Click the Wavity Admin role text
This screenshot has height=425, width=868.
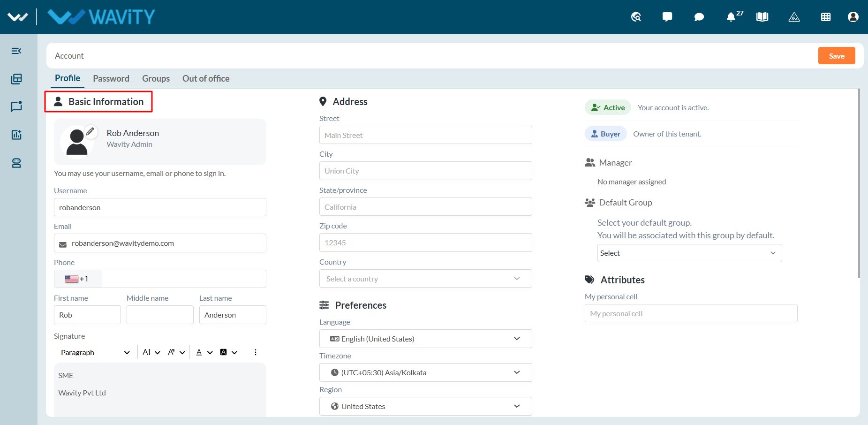pos(129,144)
